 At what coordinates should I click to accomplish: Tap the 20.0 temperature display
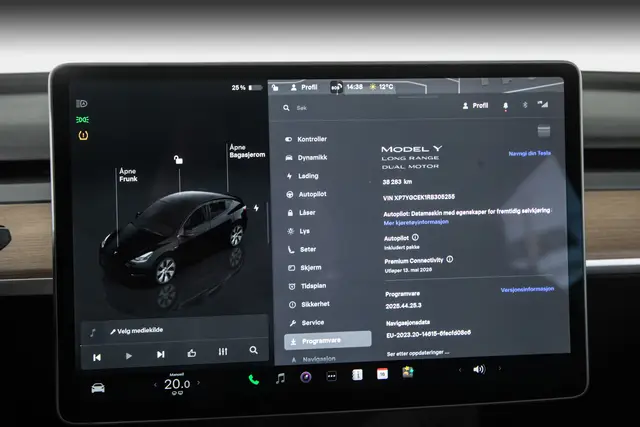point(177,384)
